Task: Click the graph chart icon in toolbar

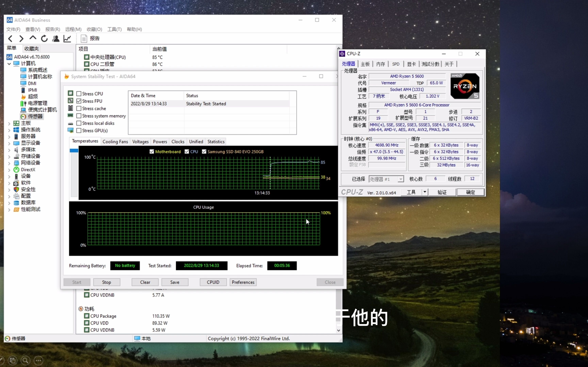Action: [x=67, y=39]
